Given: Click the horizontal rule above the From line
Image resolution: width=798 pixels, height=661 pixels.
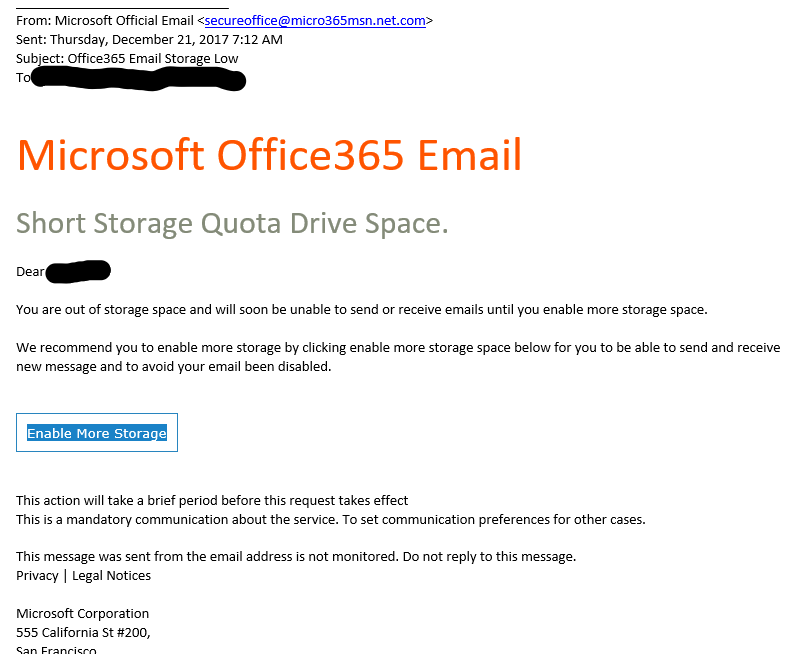Looking at the screenshot, I should pos(122,8).
